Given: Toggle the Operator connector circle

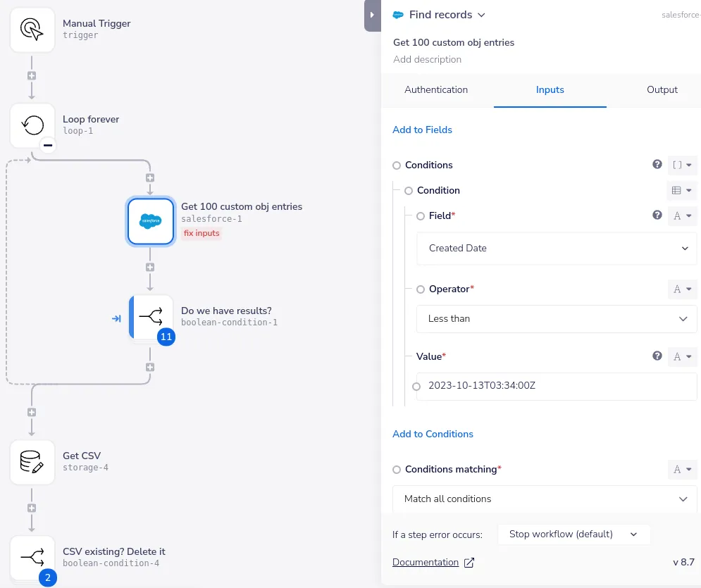Looking at the screenshot, I should click(421, 289).
